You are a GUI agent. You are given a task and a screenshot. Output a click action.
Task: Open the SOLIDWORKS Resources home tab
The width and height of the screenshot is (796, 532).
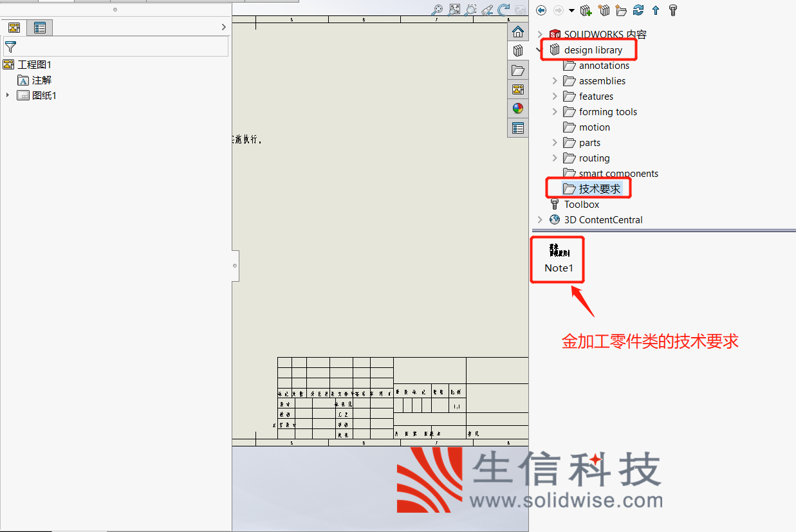(x=518, y=32)
